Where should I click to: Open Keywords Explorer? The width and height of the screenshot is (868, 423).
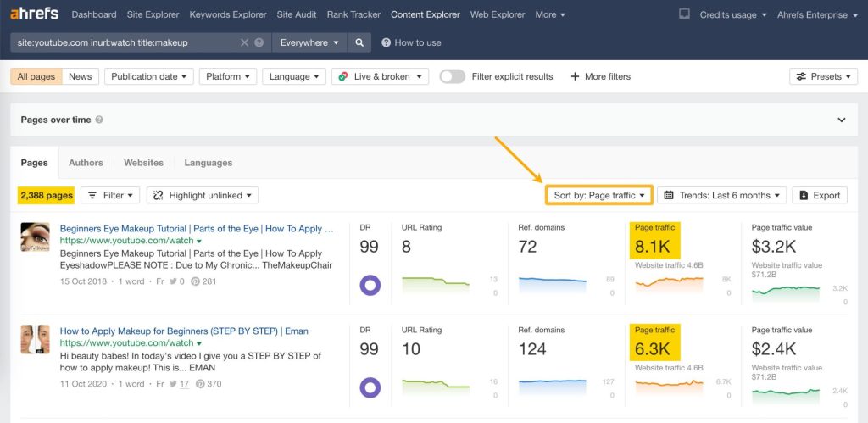[x=228, y=14]
